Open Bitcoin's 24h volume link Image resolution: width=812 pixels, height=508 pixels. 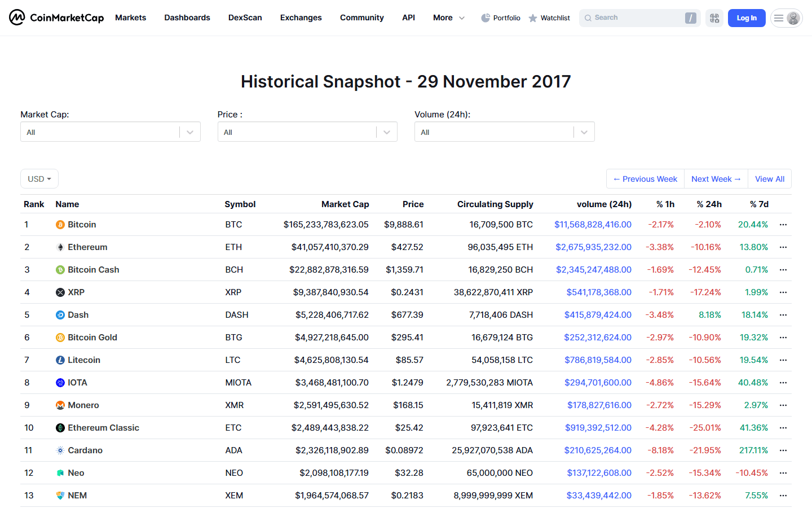[593, 225]
